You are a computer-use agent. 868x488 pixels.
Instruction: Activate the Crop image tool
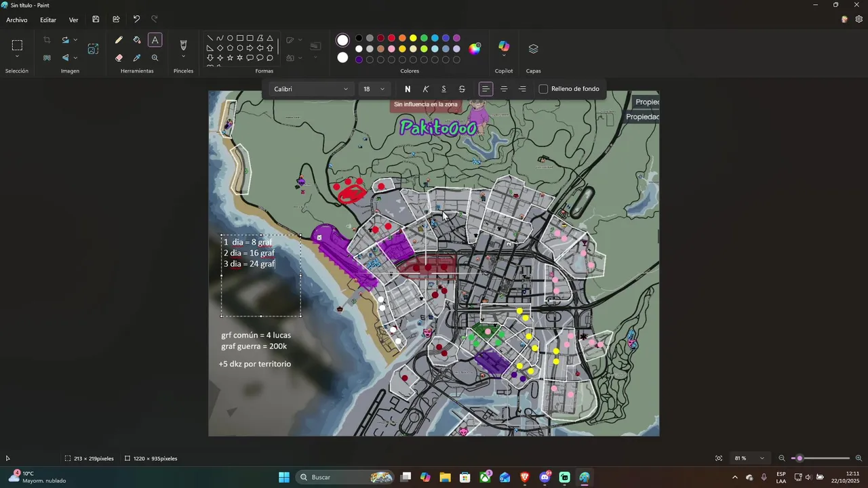[x=47, y=41]
